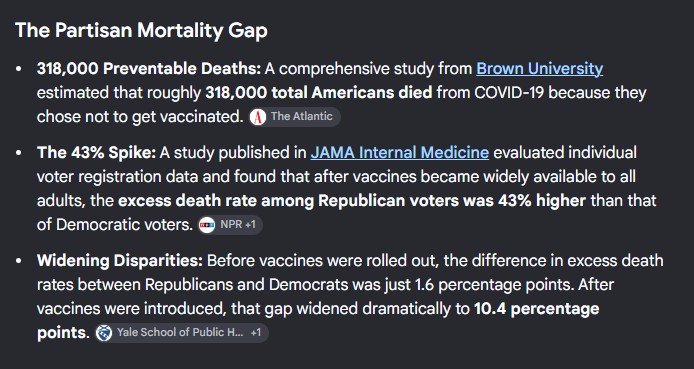This screenshot has height=369, width=694.
Task: Open the Brown University link
Action: click(x=539, y=69)
